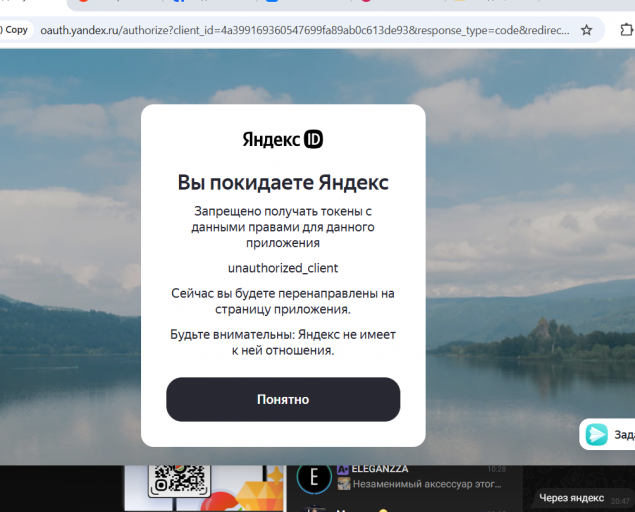Viewport: 635px width, 512px height.
Task: Click the A+ badge next to ELEGANZZA
Action: point(343,469)
